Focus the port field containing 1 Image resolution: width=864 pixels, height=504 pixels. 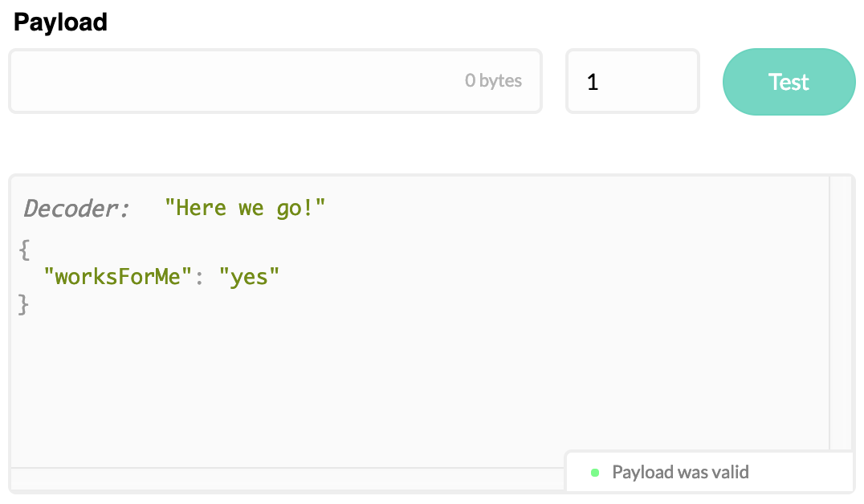click(633, 82)
